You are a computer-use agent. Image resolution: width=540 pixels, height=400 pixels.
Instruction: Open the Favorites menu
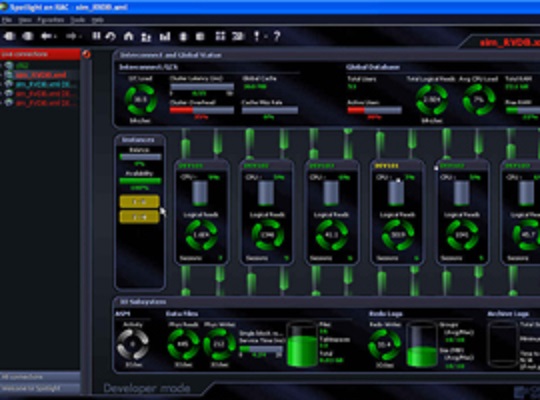[x=51, y=20]
